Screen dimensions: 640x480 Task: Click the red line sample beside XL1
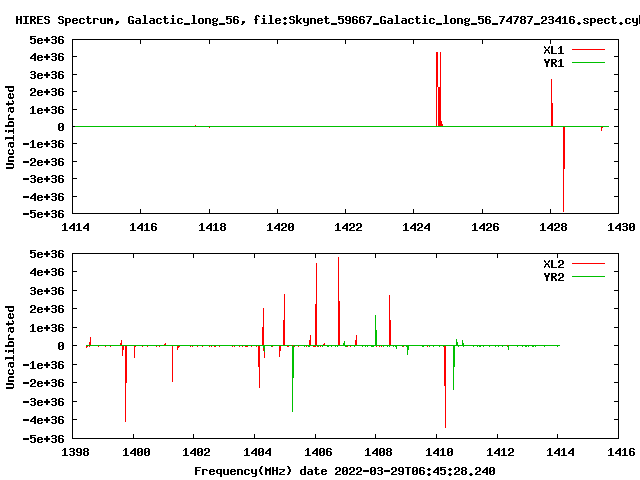point(588,50)
